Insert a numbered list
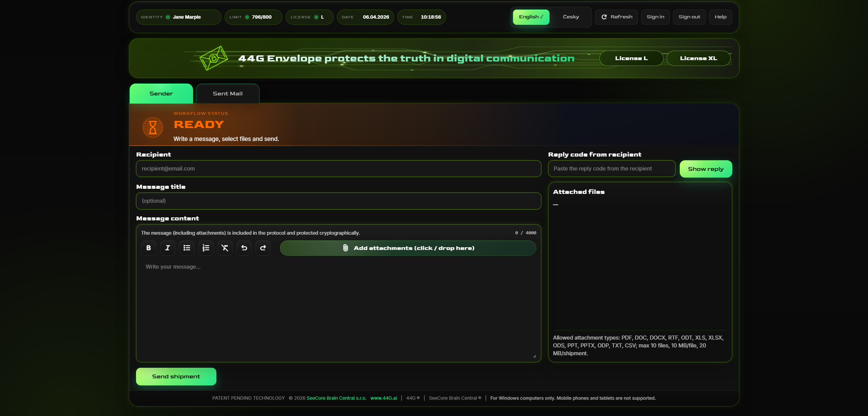The height and width of the screenshot is (416, 868). [x=206, y=248]
